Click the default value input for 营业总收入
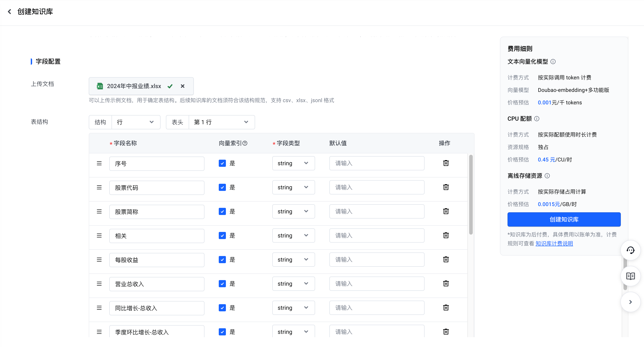644x347 pixels. click(377, 284)
